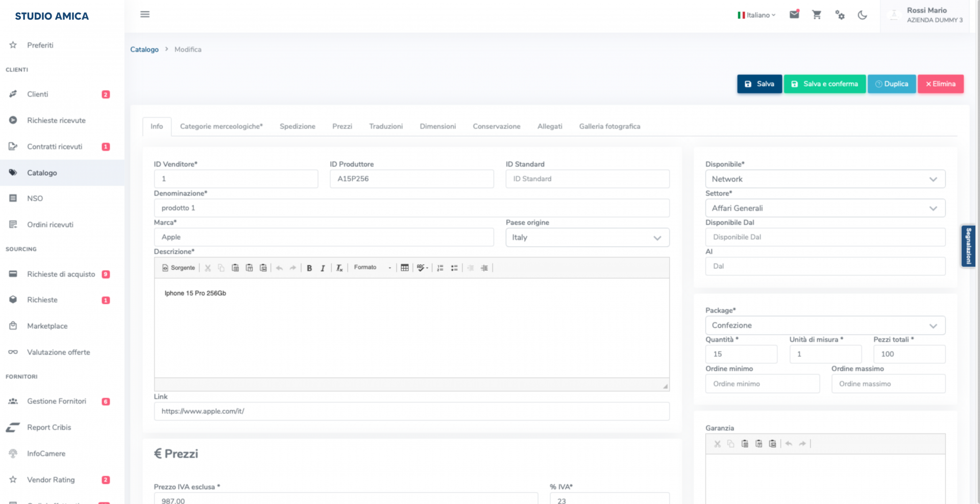Click the red Elimina button
Image resolution: width=980 pixels, height=504 pixels.
[x=940, y=84]
